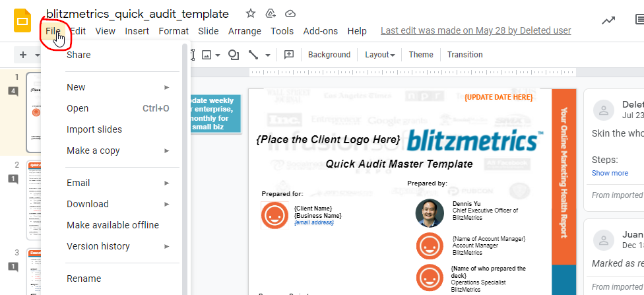
Task: Select the shape tool in toolbar
Action: coord(234,55)
